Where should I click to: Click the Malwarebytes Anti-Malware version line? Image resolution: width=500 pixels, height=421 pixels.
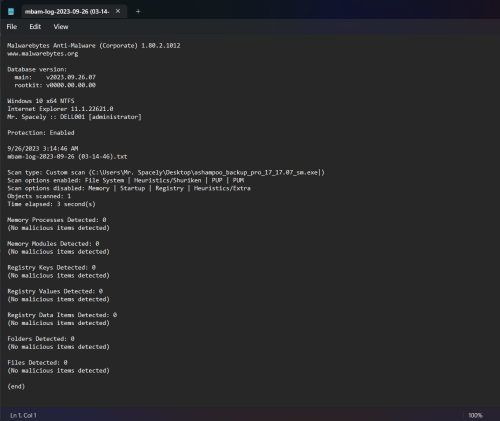94,46
